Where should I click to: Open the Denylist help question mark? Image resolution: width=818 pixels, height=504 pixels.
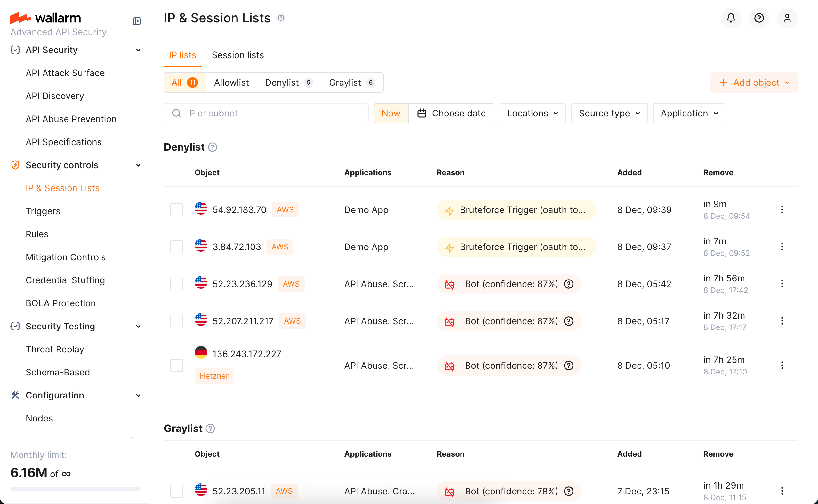[213, 147]
